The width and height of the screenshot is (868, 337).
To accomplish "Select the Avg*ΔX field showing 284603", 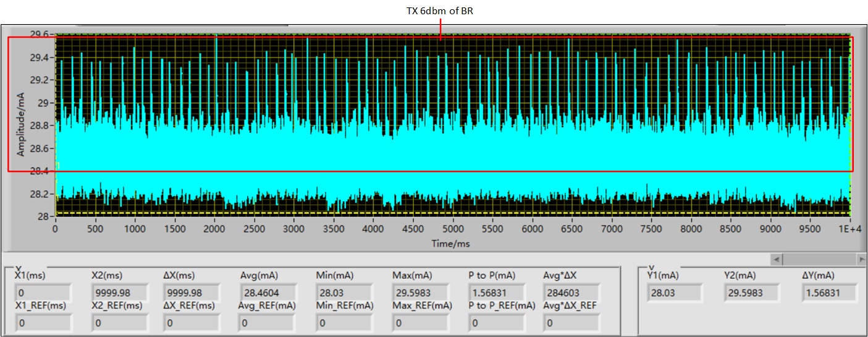I will [571, 292].
